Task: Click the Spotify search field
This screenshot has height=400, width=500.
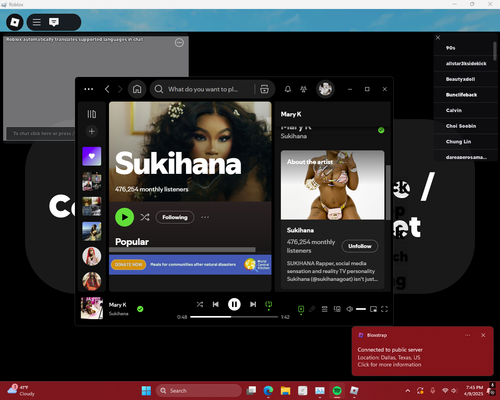Action: [x=202, y=89]
